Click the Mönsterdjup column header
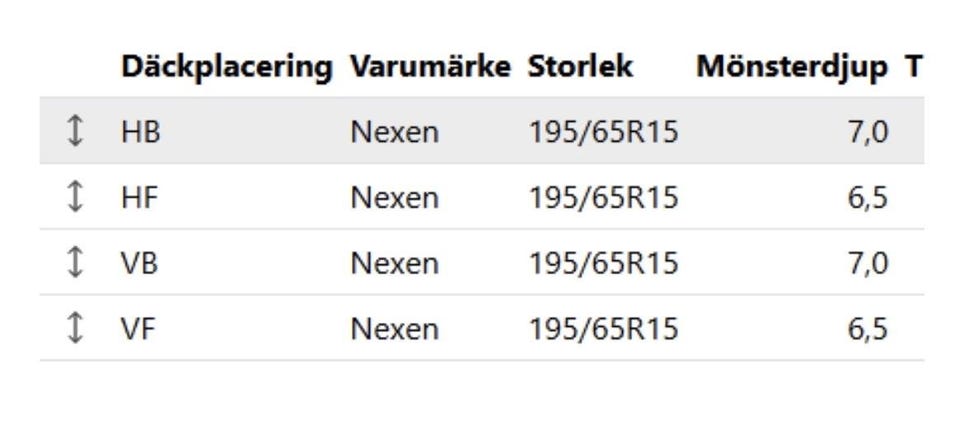960x439 pixels. coord(791,67)
